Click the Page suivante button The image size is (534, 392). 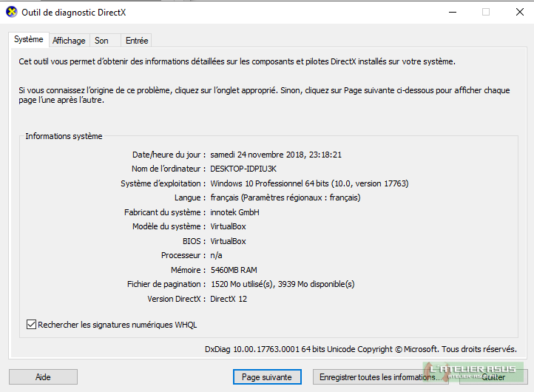(x=266, y=376)
